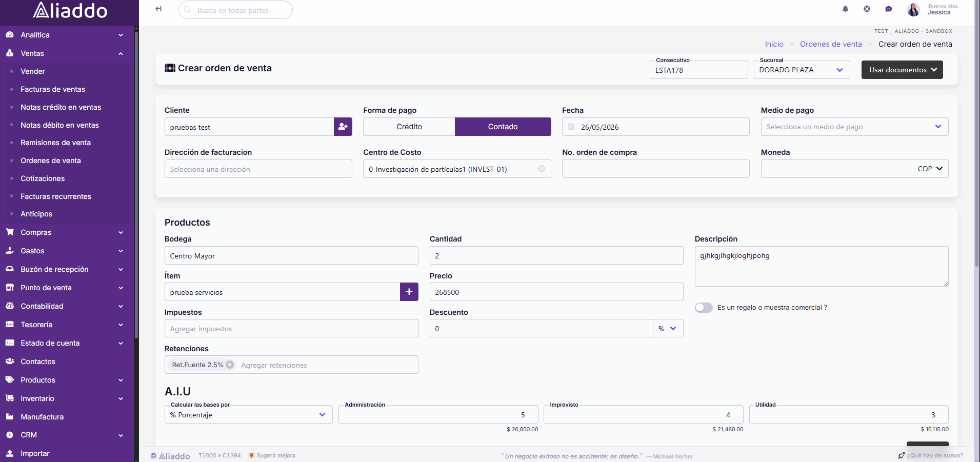Image resolution: width=980 pixels, height=462 pixels.
Task: Open the notifications bell
Action: coord(845,9)
